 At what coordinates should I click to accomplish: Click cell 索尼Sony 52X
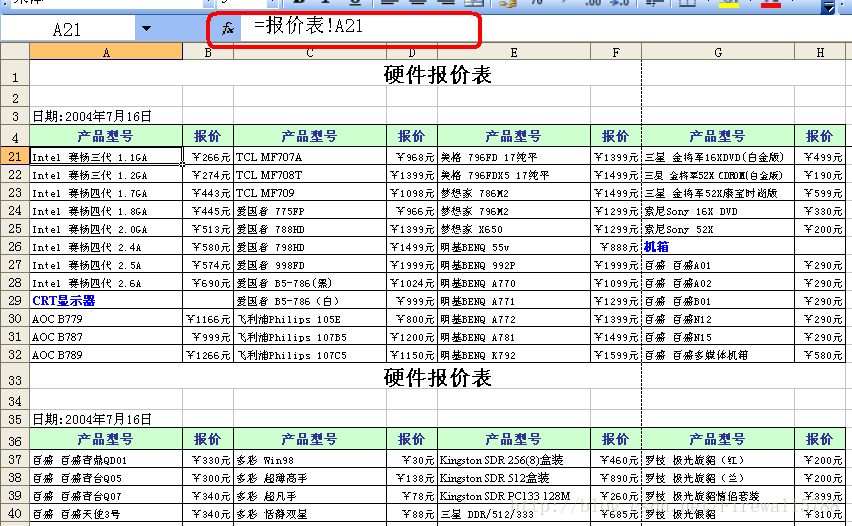pyautogui.click(x=718, y=229)
